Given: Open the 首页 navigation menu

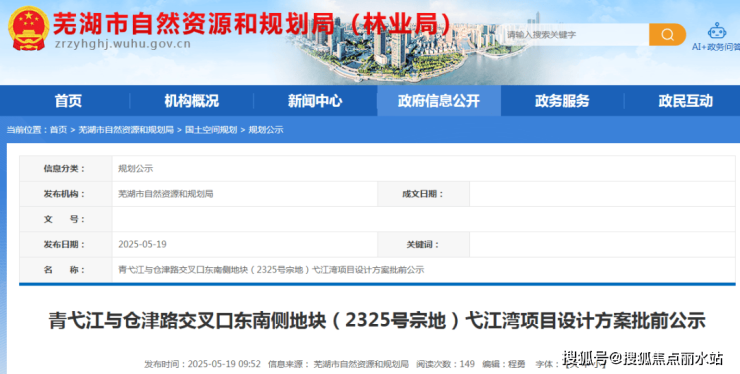Looking at the screenshot, I should 68,101.
